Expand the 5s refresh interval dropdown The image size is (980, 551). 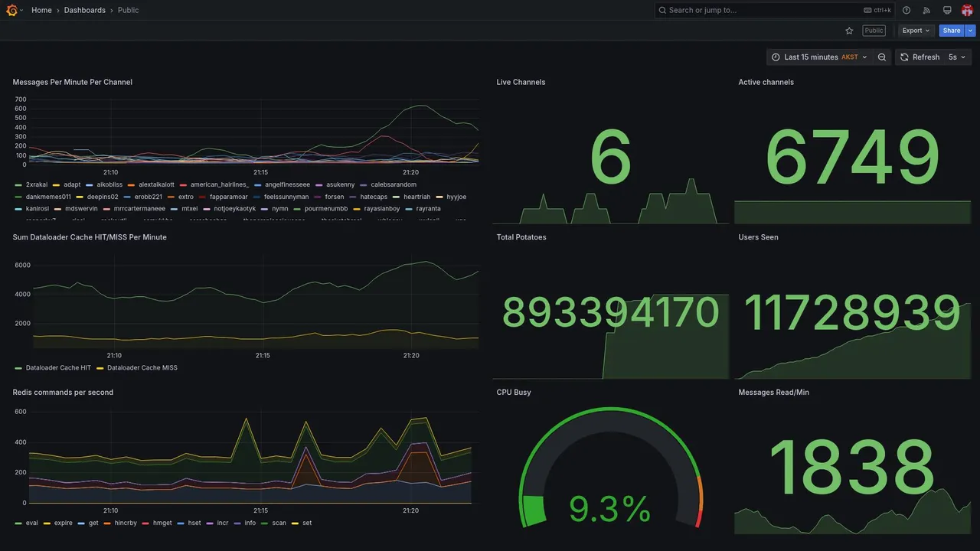(957, 57)
